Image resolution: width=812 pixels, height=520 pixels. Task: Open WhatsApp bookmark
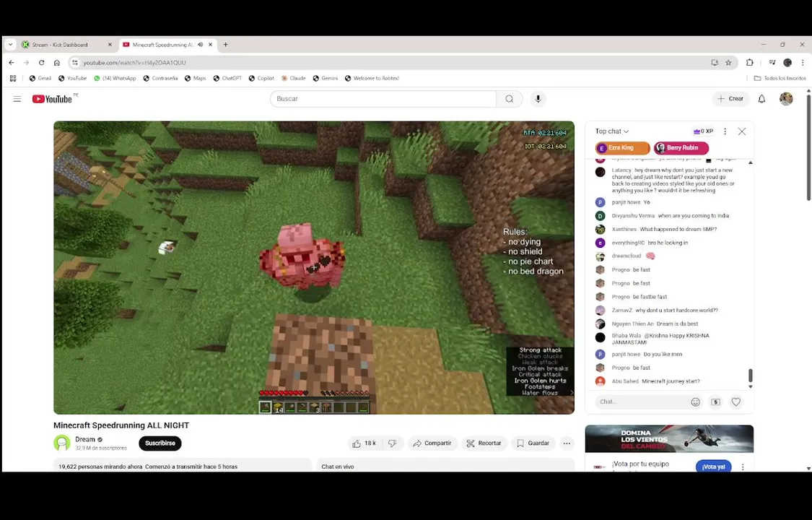pos(115,78)
